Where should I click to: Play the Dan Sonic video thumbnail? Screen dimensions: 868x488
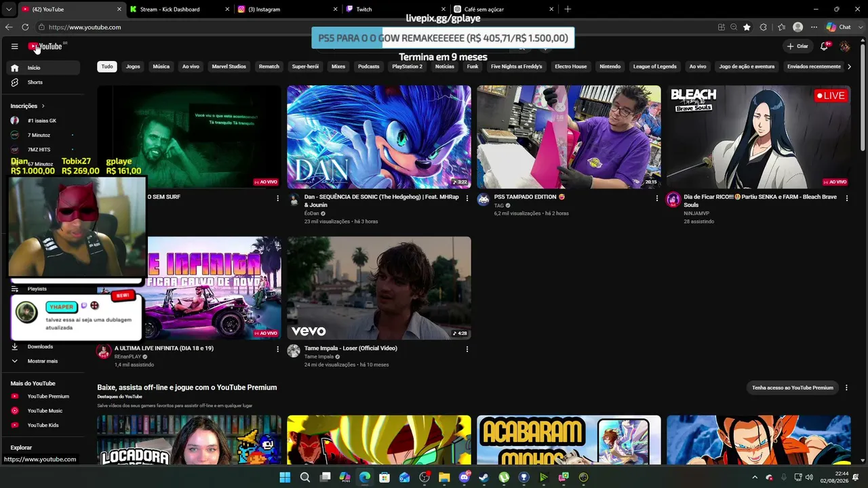[379, 137]
